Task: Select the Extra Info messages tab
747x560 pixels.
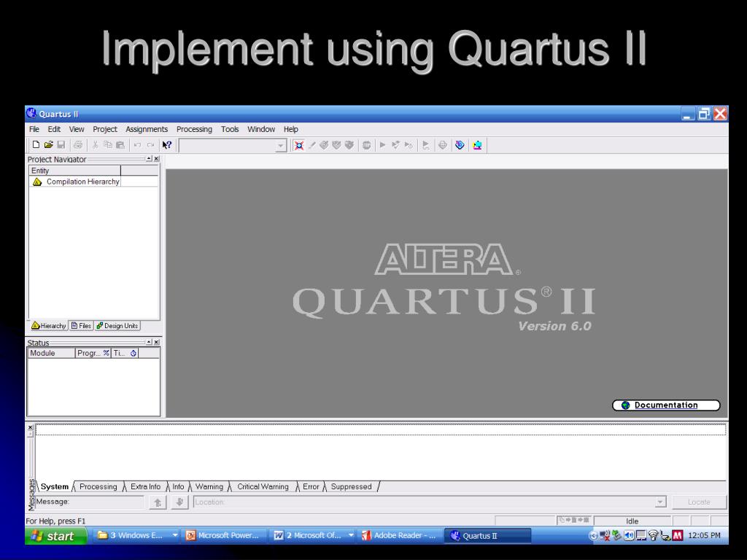Action: (x=146, y=486)
